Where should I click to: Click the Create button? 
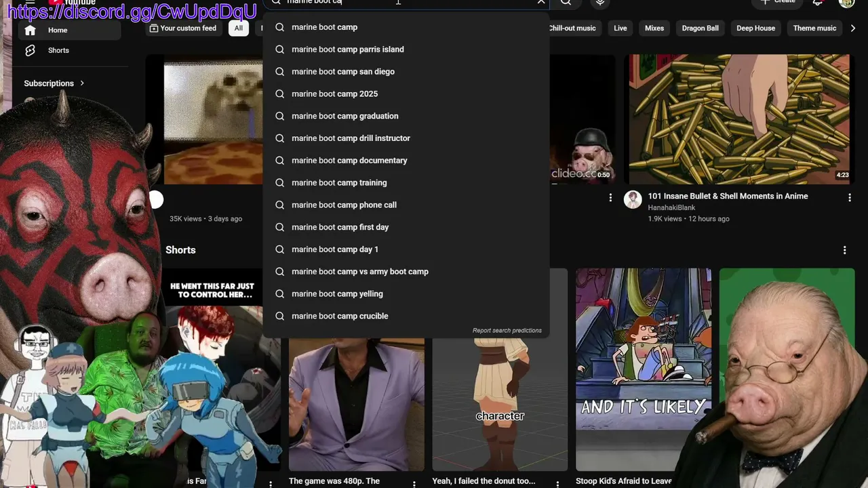[x=778, y=3]
